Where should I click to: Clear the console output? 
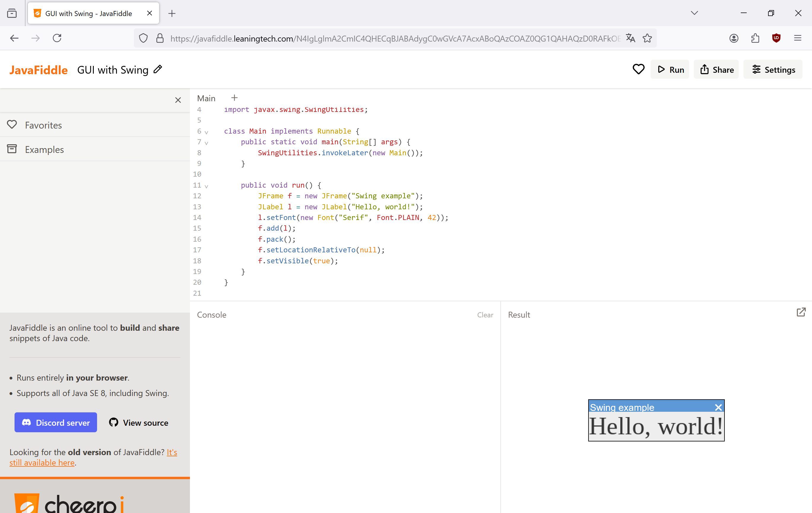coord(485,315)
